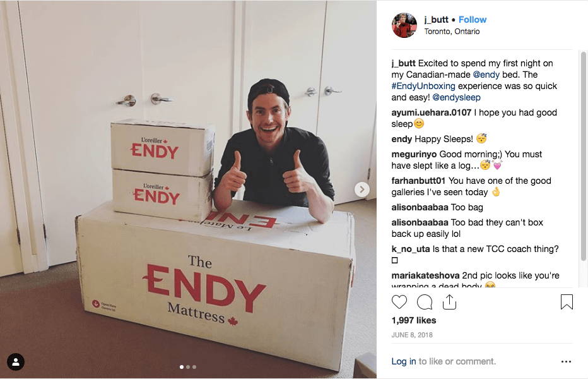
Task: Open j_butt profile picture avatar
Action: click(404, 25)
